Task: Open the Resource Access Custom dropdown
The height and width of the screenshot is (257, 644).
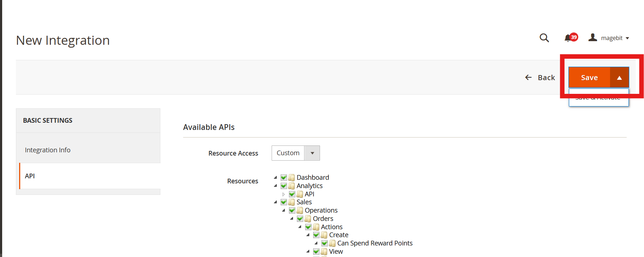Action: [295, 153]
